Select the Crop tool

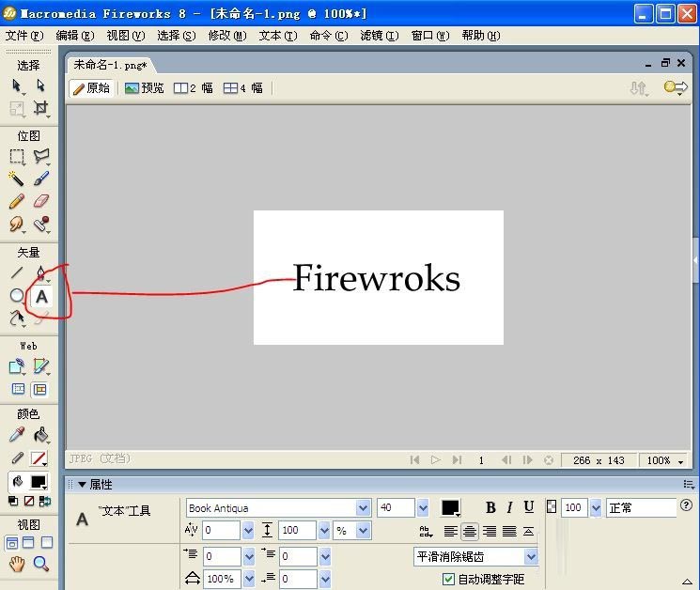pyautogui.click(x=40, y=109)
